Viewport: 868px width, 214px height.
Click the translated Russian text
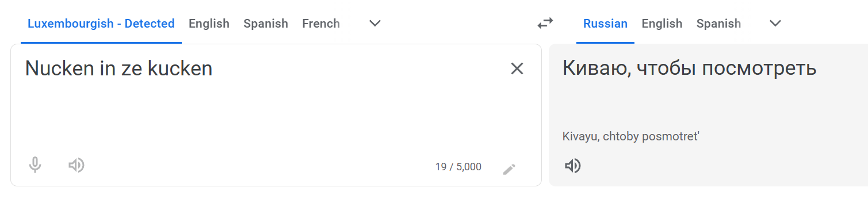(x=689, y=68)
